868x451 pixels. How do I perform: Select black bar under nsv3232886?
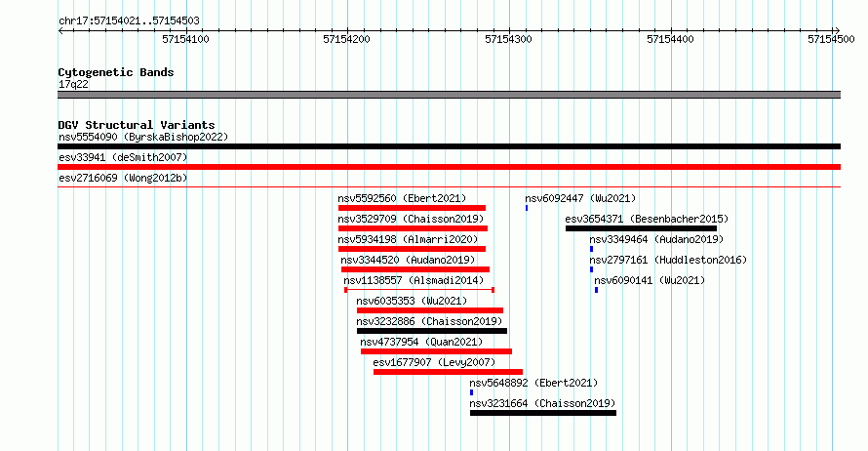[x=432, y=331]
